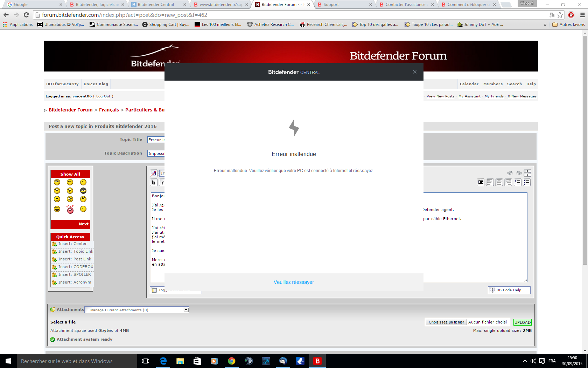Open File Explorer from the taskbar

tap(180, 361)
